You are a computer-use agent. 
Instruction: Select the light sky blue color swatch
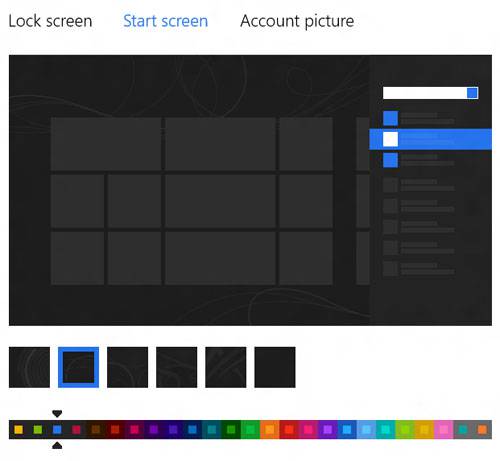coord(366,429)
